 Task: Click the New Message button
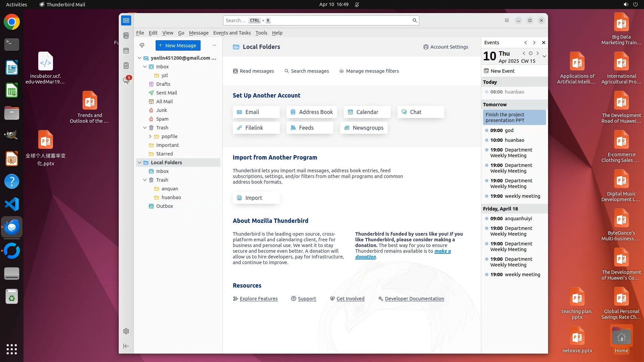point(178,45)
